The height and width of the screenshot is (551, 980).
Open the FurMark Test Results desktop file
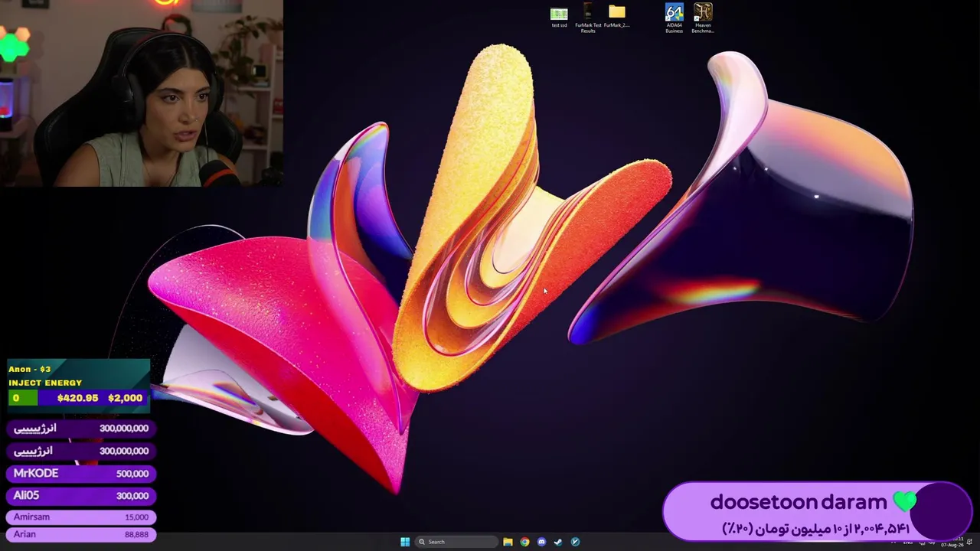[588, 18]
